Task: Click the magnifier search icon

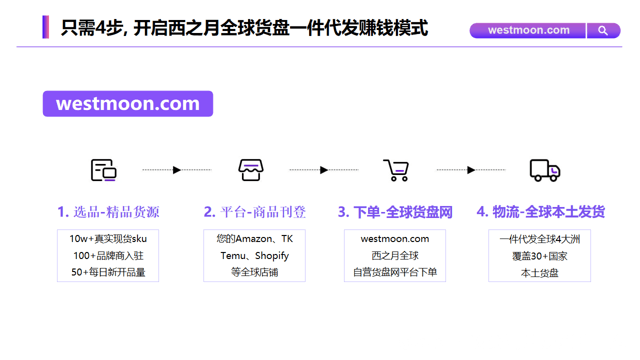Action: coord(603,31)
